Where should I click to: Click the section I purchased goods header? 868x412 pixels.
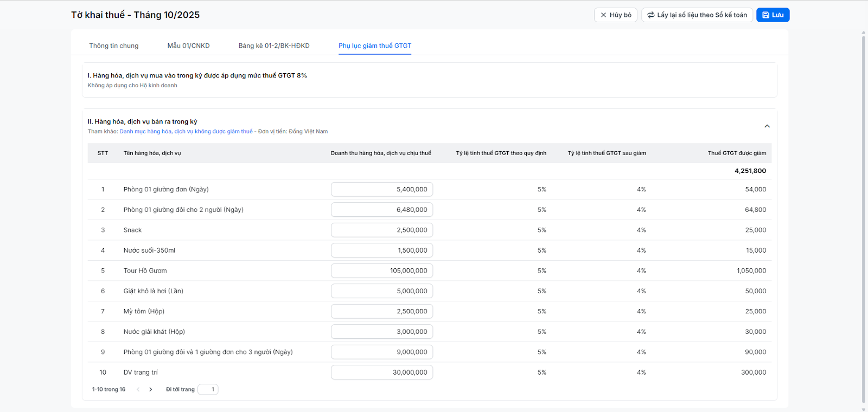coord(197,76)
